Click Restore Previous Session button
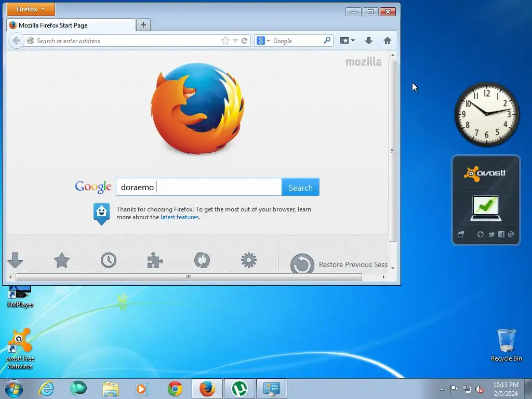This screenshot has width=532, height=399. 339,263
